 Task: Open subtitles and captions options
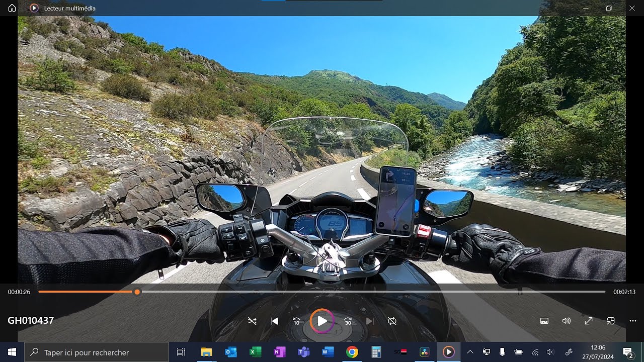(x=544, y=321)
